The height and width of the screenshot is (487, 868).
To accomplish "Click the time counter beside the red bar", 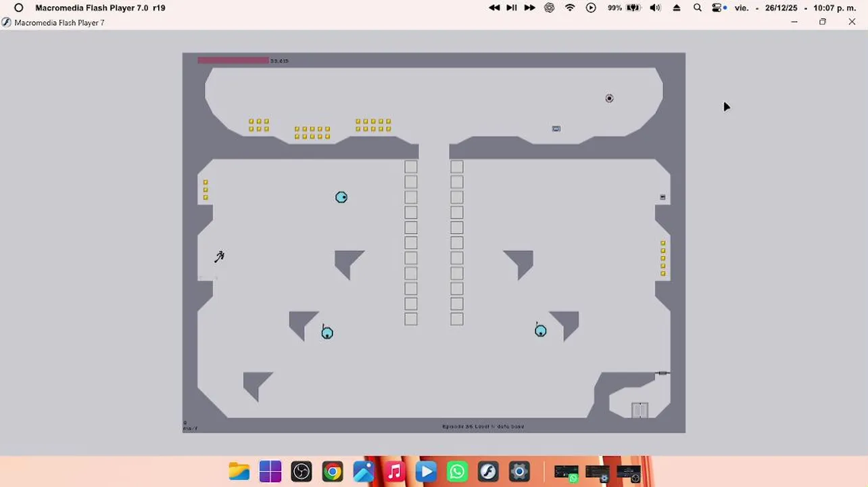I will (279, 61).
